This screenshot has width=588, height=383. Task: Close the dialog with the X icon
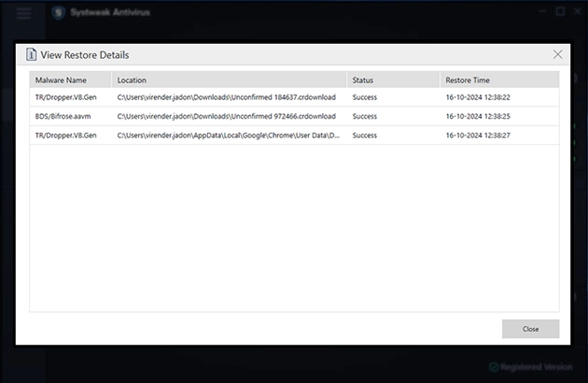coord(557,55)
